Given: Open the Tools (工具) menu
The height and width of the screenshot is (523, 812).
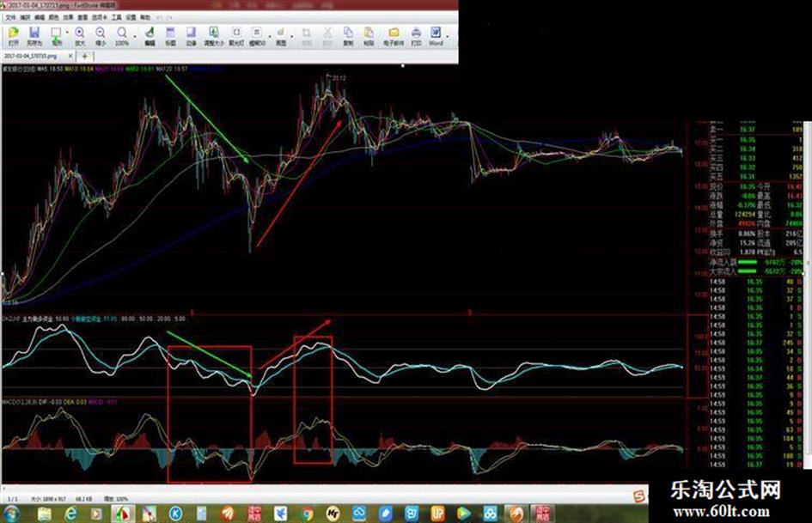Looking at the screenshot, I should [117, 18].
